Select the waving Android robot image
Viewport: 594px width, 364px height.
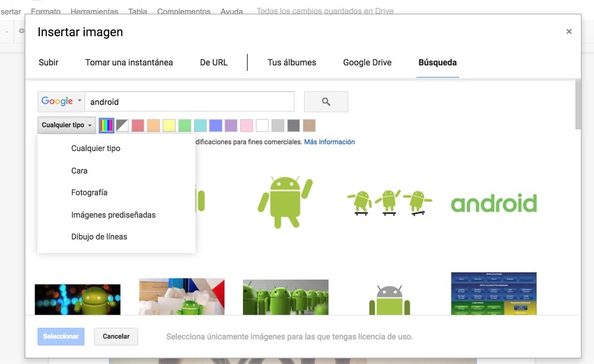click(x=285, y=202)
